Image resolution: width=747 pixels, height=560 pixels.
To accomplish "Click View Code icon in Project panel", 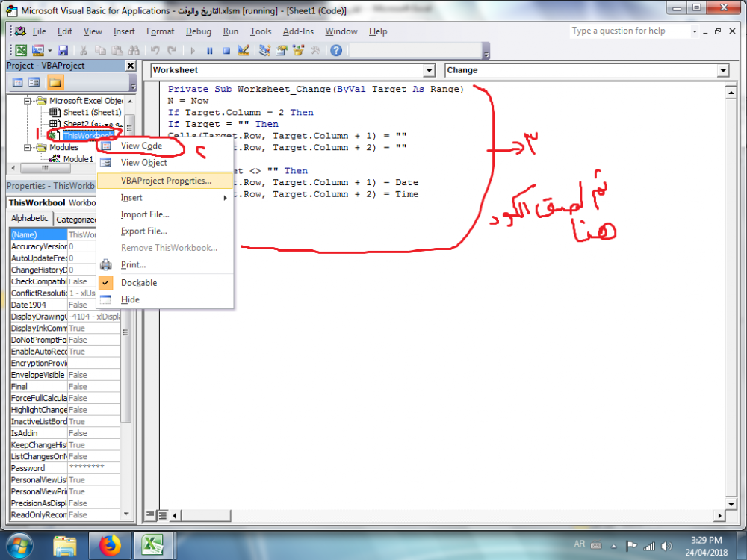I will click(18, 82).
